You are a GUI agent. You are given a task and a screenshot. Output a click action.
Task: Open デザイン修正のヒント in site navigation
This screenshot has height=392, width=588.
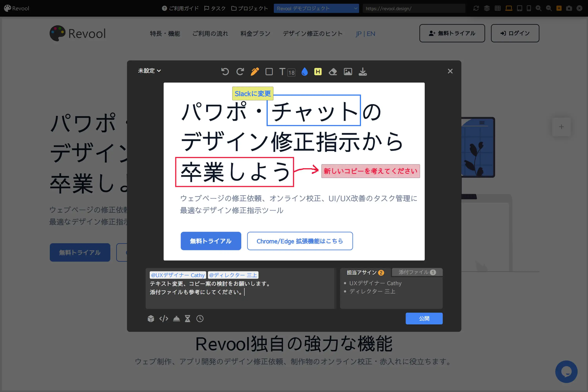(313, 34)
